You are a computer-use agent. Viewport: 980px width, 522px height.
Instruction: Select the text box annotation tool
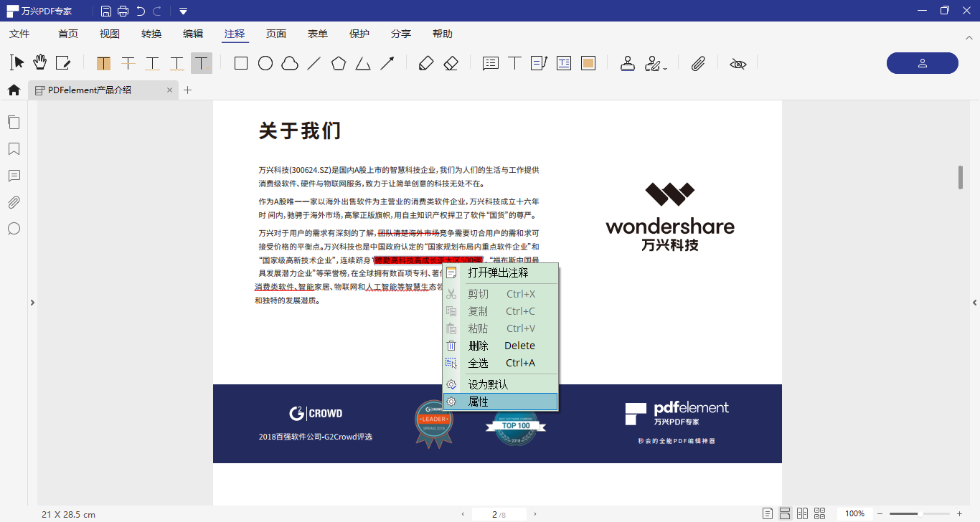[x=563, y=63]
